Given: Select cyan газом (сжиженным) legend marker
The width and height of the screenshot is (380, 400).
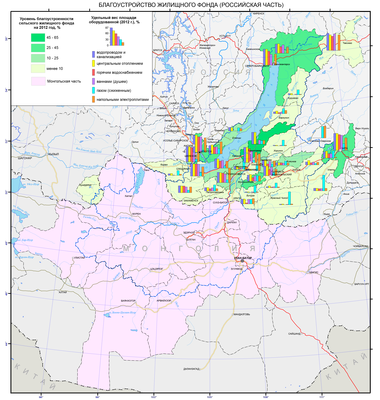Looking at the screenshot, I should click(x=94, y=90).
